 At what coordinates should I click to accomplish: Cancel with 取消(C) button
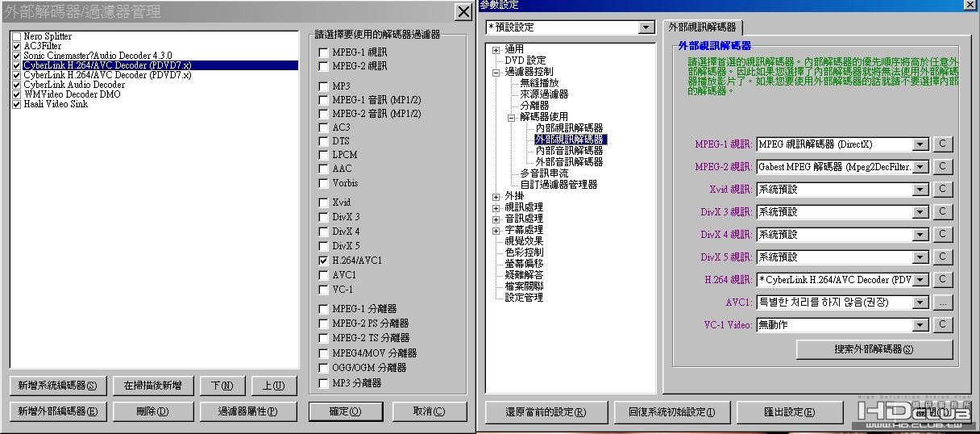pos(429,411)
